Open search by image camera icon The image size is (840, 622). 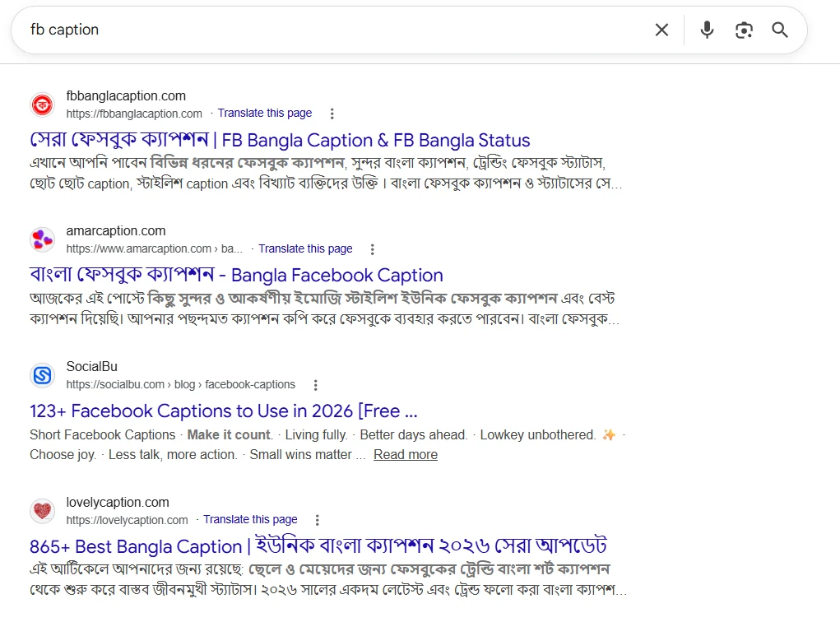744,30
